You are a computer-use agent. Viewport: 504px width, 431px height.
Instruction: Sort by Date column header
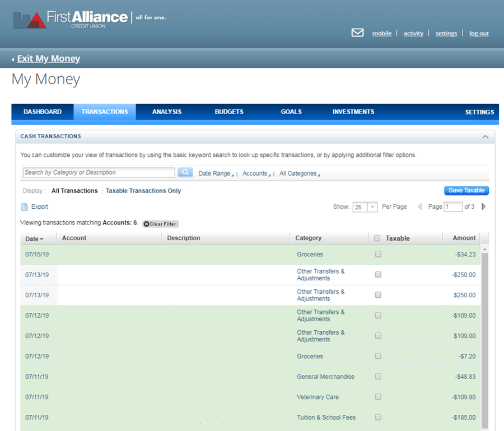[34, 238]
